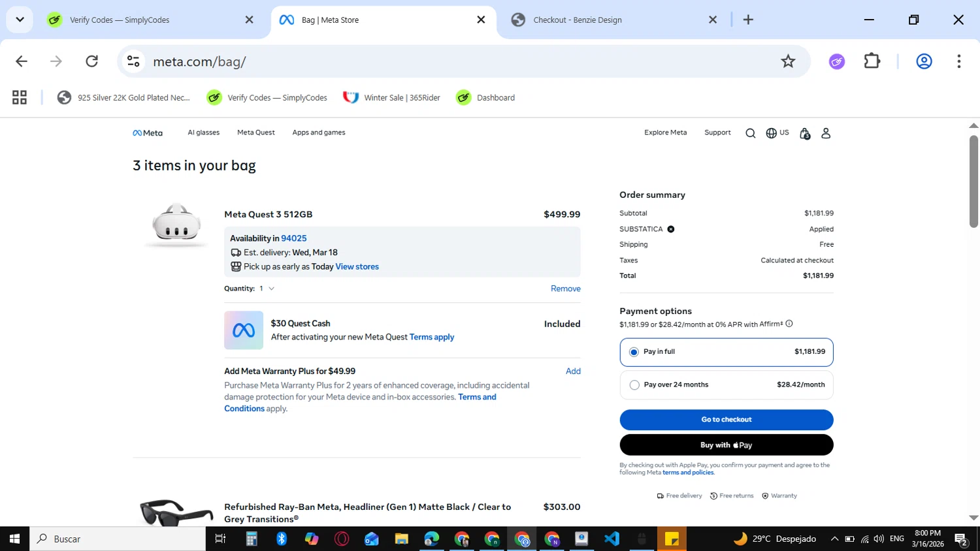Expand the Quantity dropdown for Meta Quest 3

[x=267, y=289]
